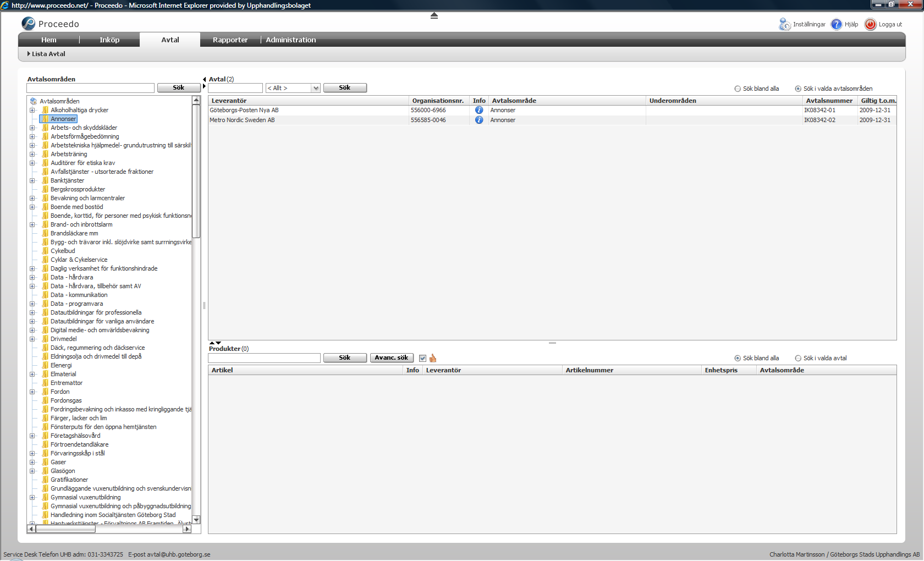The image size is (924, 561).
Task: Open the Administration tab
Action: click(x=291, y=40)
